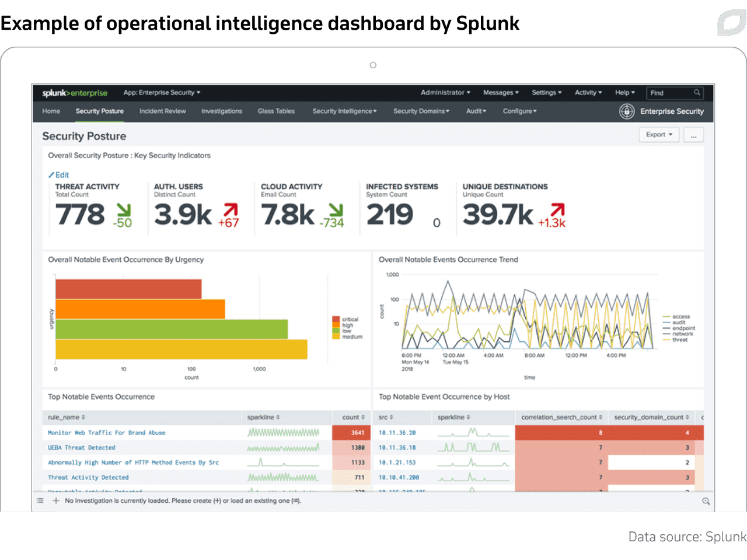747x560 pixels.
Task: Open the Configure menu
Action: [519, 111]
